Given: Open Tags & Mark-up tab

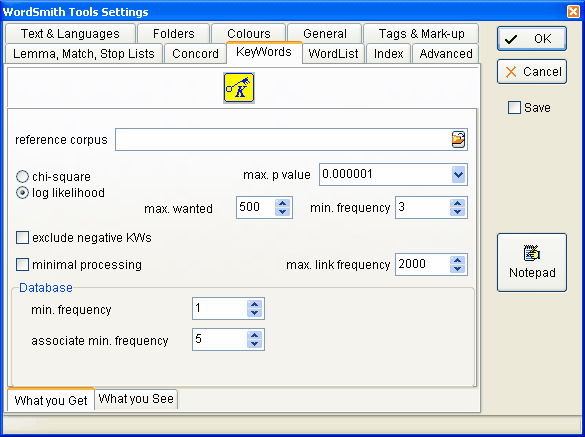Looking at the screenshot, I should [421, 34].
